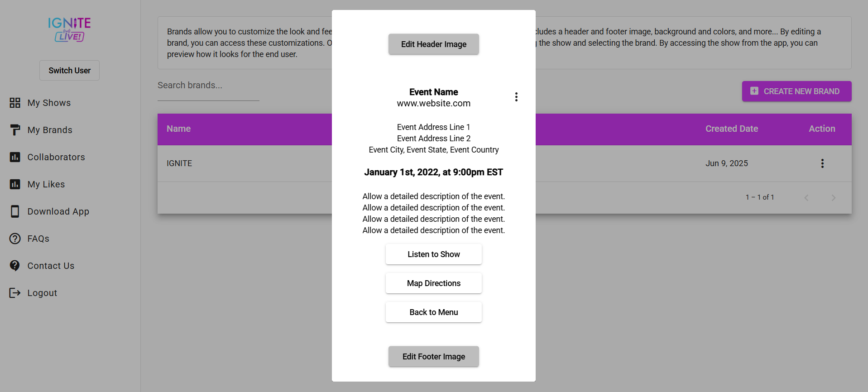Open the three-dot menu beside Event Name

pos(516,97)
